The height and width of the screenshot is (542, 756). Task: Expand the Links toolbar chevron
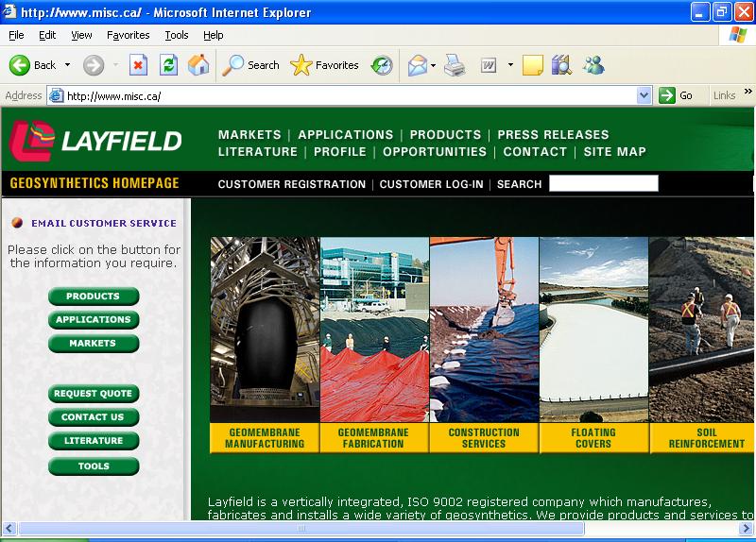tap(747, 91)
